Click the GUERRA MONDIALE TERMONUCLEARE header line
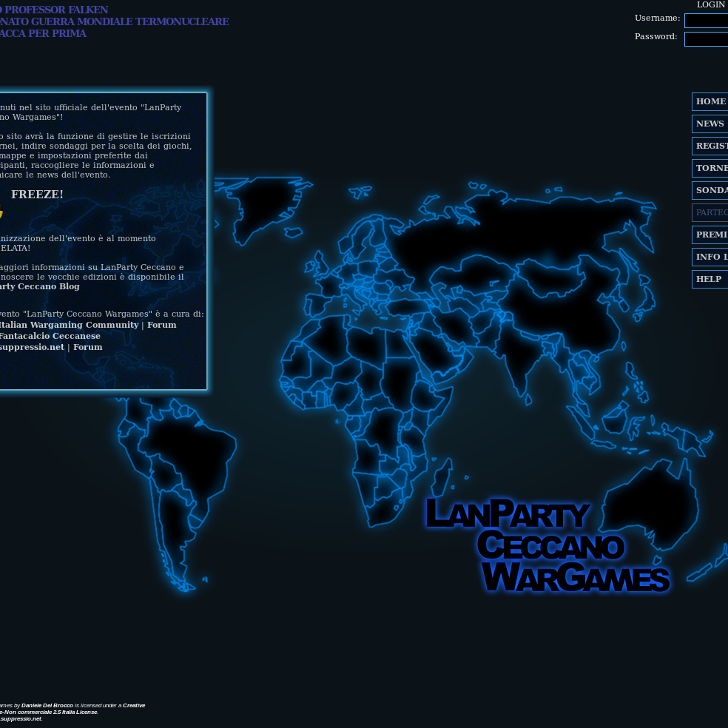This screenshot has height=728, width=728. (114, 21)
